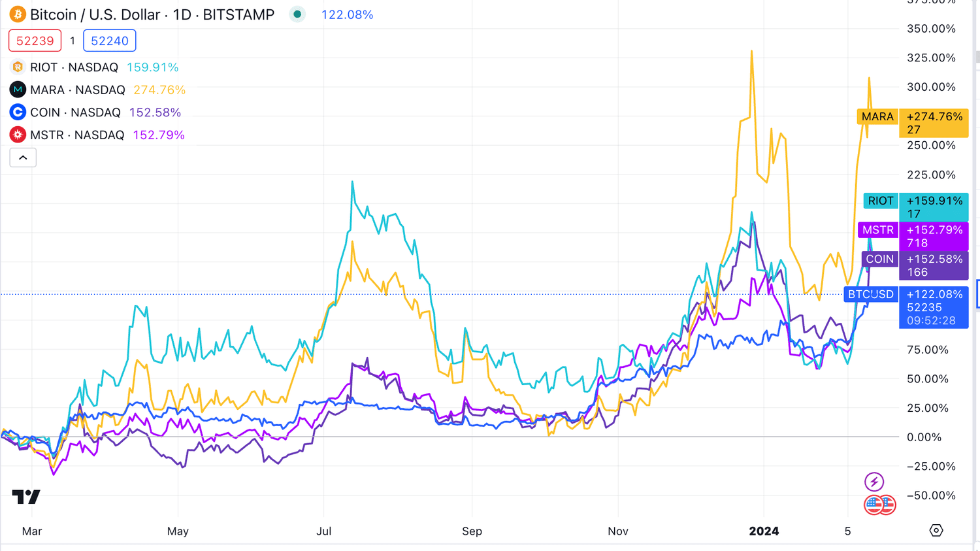Viewport: 980px width, 551px height.
Task: Click the 122.08% change percentage link
Action: coord(347,14)
